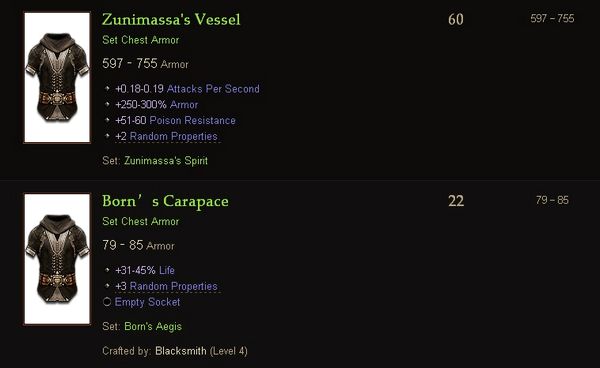Select the Empty Socket label

click(x=147, y=302)
